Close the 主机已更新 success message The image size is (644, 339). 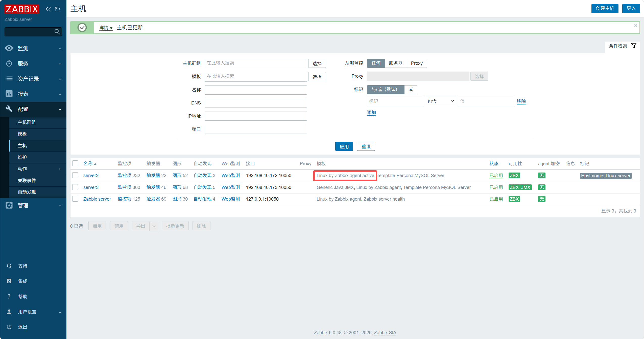click(636, 26)
